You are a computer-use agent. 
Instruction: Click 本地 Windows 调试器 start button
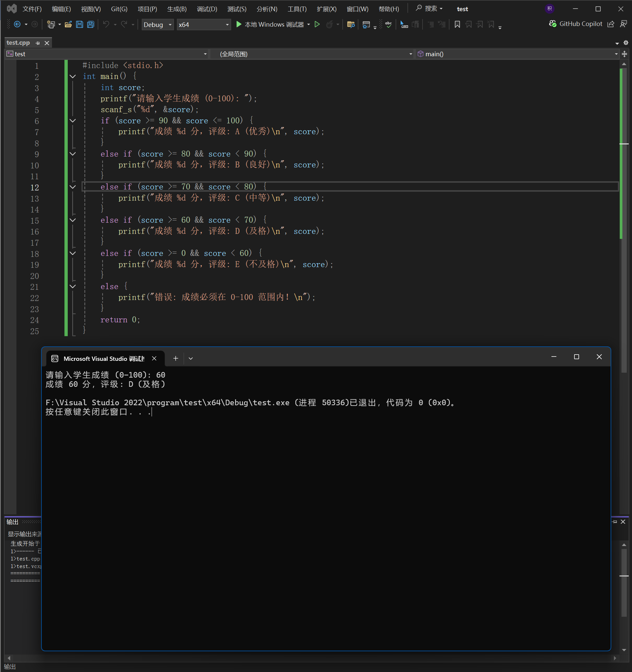(270, 24)
